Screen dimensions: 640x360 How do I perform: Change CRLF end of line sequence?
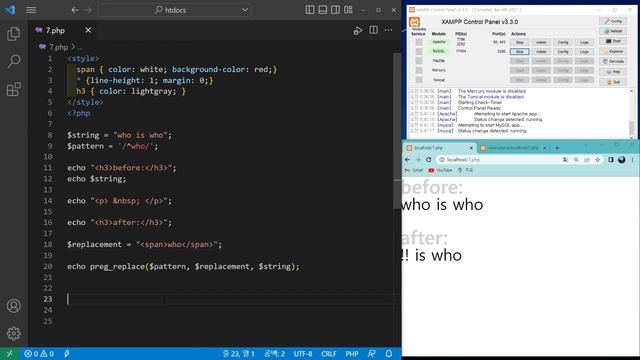click(329, 353)
